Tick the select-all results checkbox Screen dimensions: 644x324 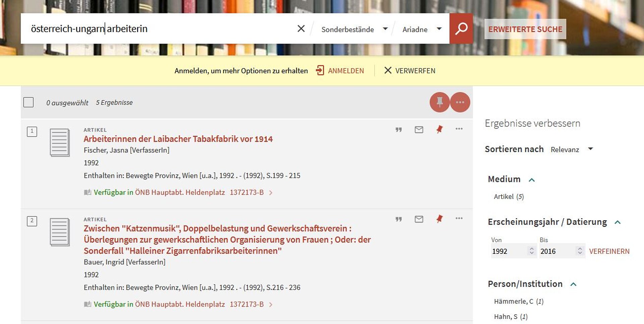tap(29, 102)
